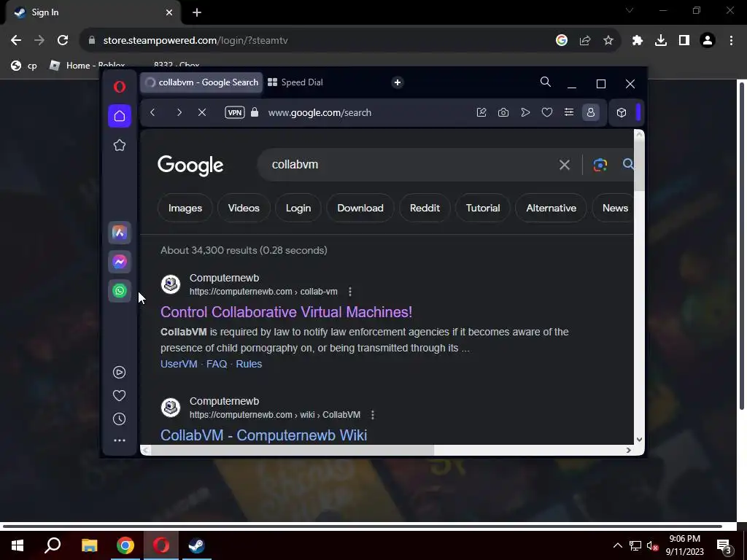
Task: Open Chrome downloads icon
Action: [661, 41]
